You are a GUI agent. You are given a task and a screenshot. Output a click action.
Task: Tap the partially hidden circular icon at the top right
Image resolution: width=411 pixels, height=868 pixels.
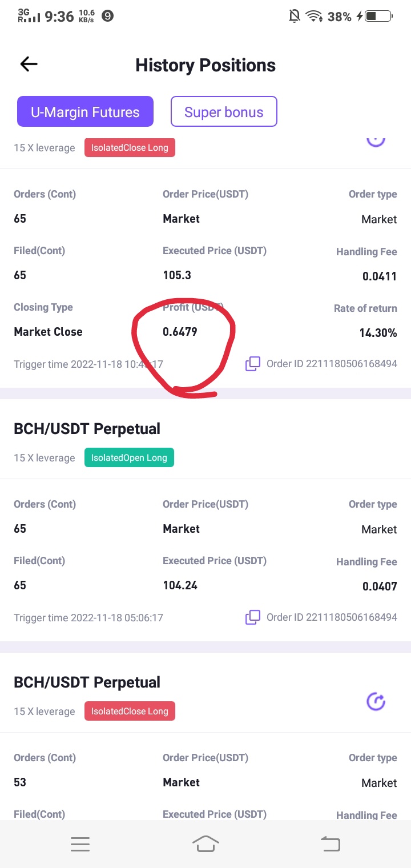pos(376,140)
